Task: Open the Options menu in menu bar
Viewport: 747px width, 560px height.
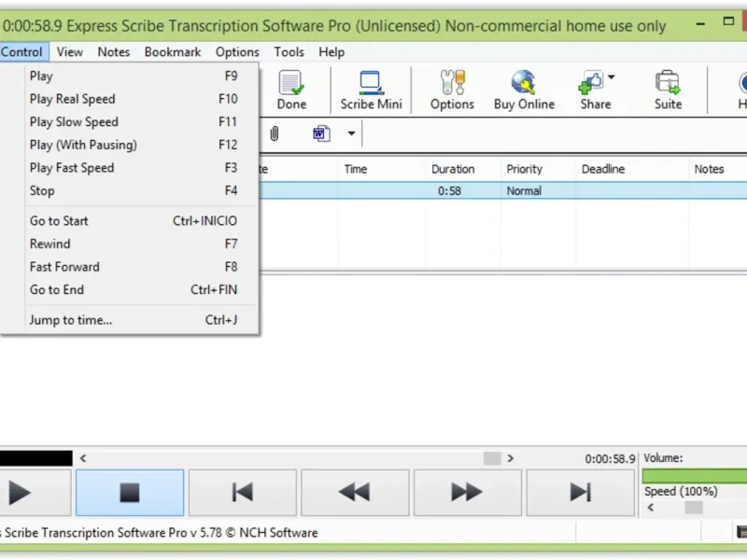Action: 237,52
